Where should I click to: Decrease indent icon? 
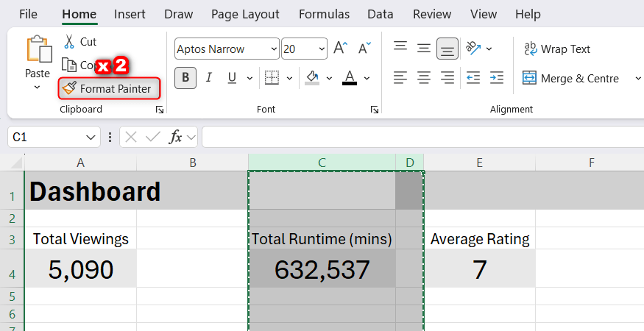click(x=473, y=78)
